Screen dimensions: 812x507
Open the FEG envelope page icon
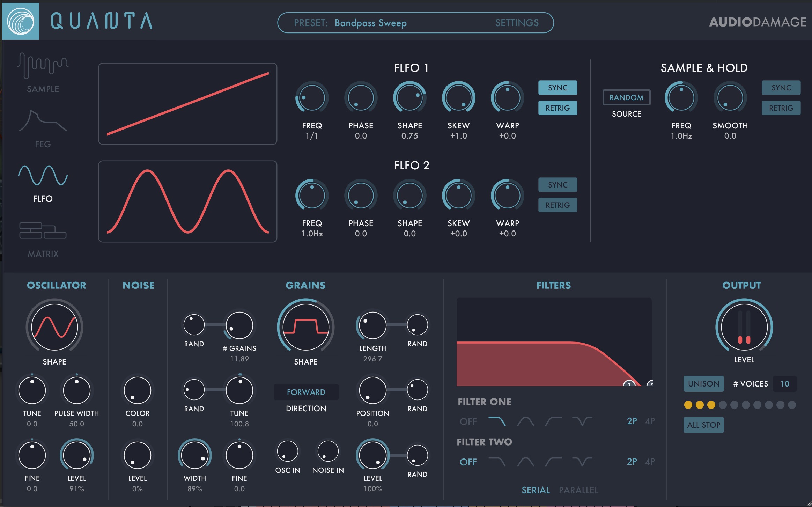tap(43, 121)
